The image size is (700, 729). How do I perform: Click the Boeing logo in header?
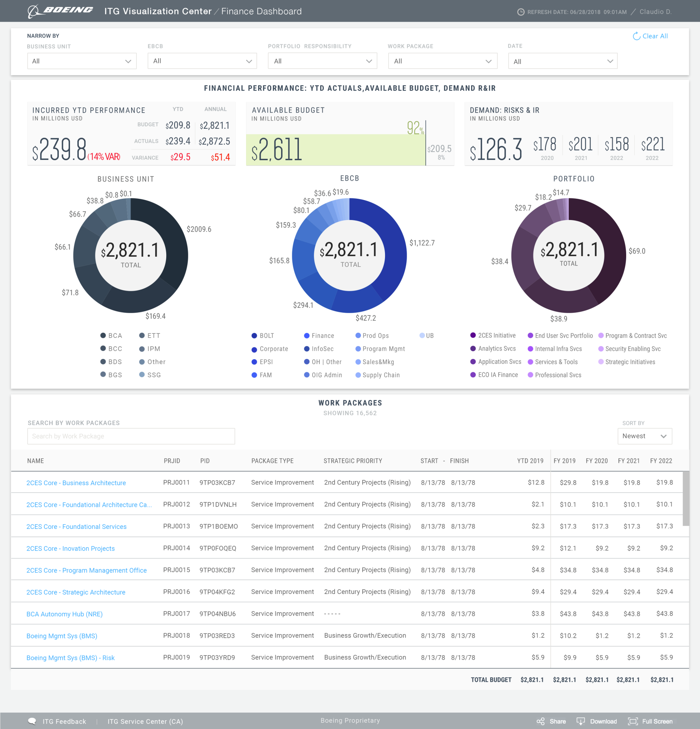60,11
